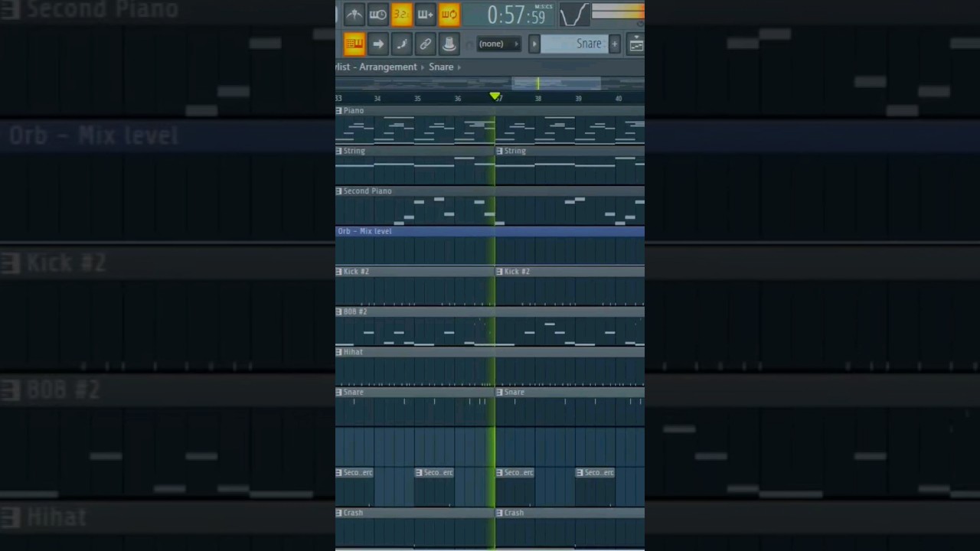The height and width of the screenshot is (551, 980).
Task: Toggle blend recording overdub button
Action: pos(425,14)
